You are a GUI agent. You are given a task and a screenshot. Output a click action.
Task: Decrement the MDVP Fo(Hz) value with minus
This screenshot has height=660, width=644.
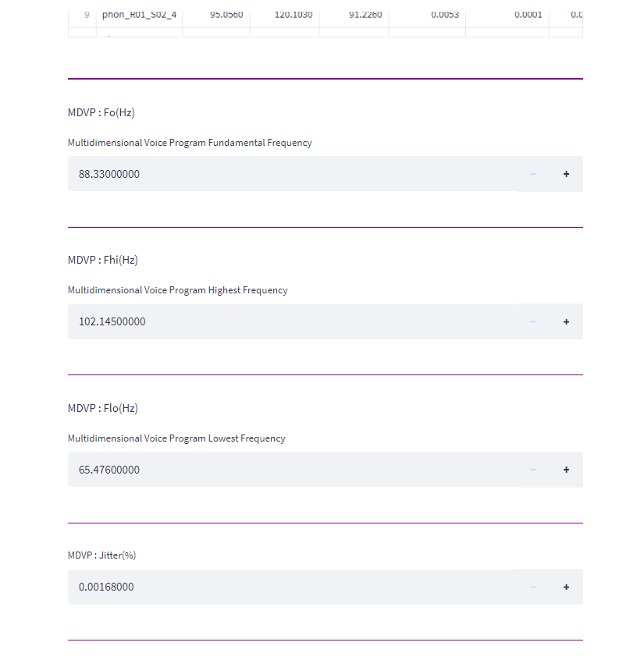[532, 174]
